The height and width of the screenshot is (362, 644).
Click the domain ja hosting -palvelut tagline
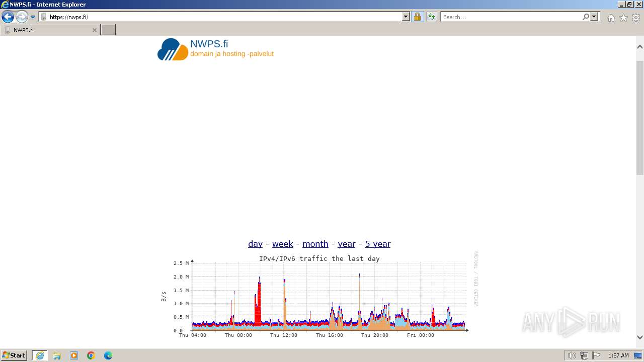tap(232, 54)
